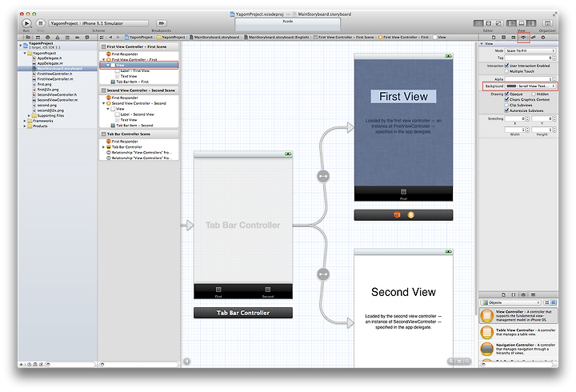Toggle Clears Graphics Context checkbox
This screenshot has height=392, width=576.
(507, 99)
